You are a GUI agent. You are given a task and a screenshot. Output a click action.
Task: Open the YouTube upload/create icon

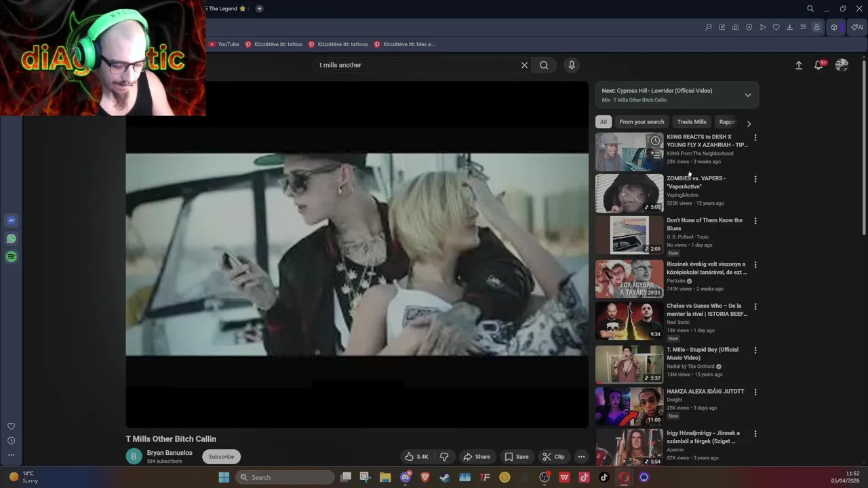coord(799,65)
